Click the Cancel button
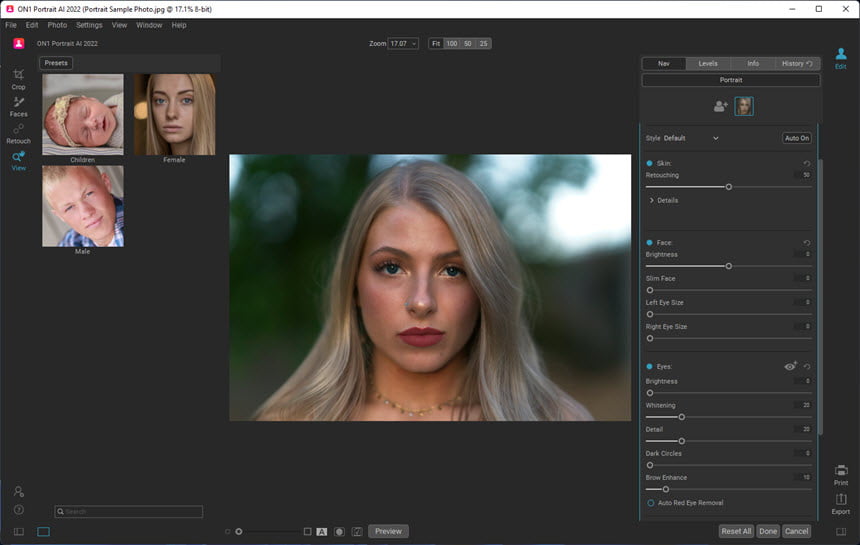This screenshot has height=545, width=860. (x=796, y=531)
